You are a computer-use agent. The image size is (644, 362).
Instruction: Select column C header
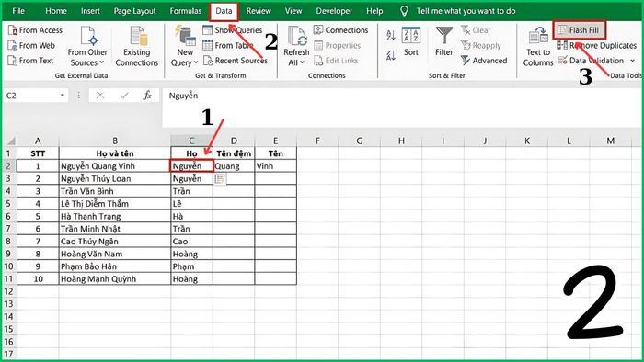coord(191,141)
